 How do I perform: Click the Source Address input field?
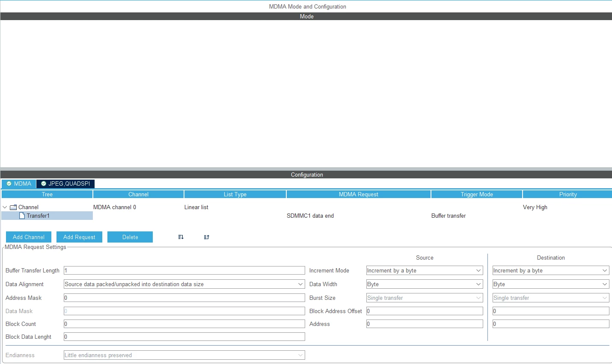[425, 324]
